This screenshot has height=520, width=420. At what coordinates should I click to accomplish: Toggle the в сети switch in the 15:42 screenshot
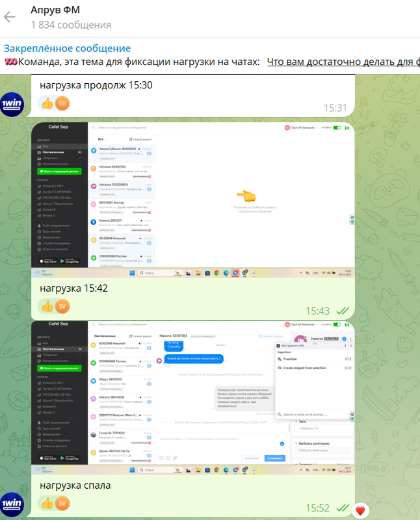pyautogui.click(x=337, y=127)
